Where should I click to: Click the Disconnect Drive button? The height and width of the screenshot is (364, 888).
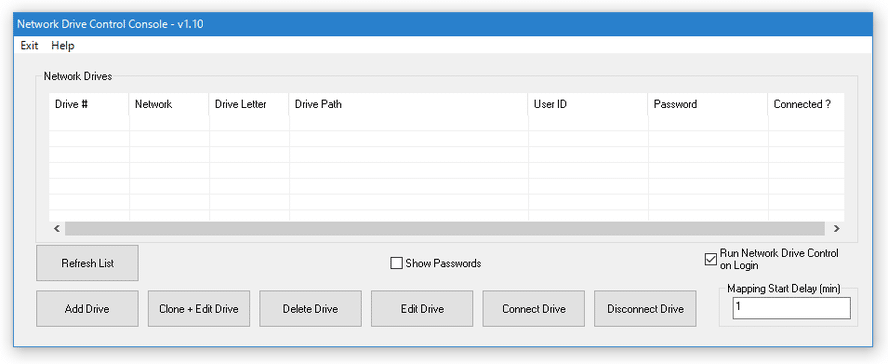pyautogui.click(x=645, y=309)
